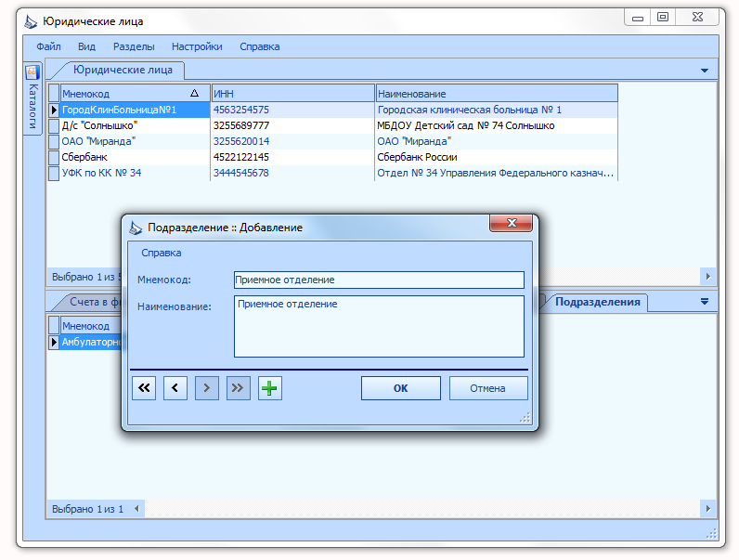Click the Выбрано 1 из 1 status text

click(x=87, y=509)
